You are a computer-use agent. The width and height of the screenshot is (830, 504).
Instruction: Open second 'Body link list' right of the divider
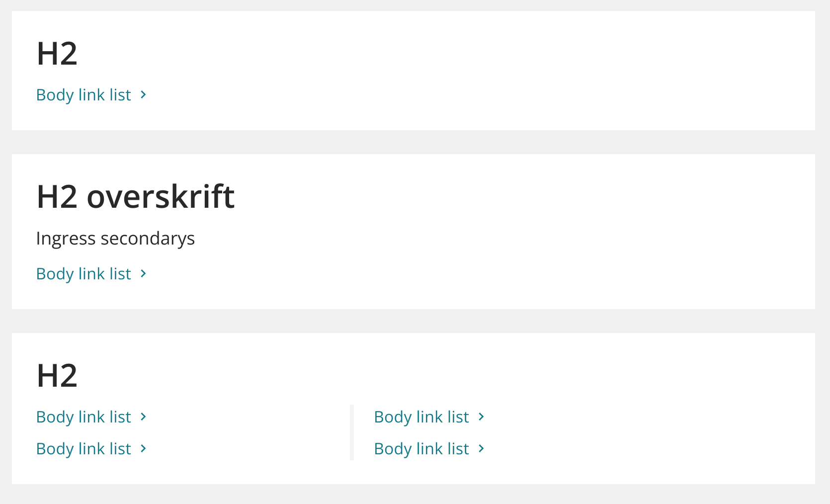tap(421, 449)
